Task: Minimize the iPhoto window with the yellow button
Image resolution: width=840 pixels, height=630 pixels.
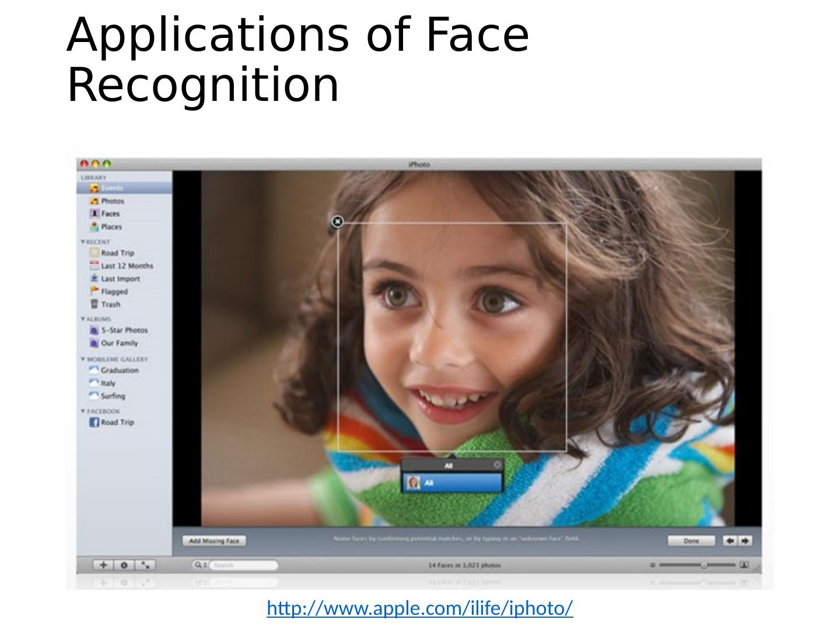Action: pyautogui.click(x=96, y=164)
